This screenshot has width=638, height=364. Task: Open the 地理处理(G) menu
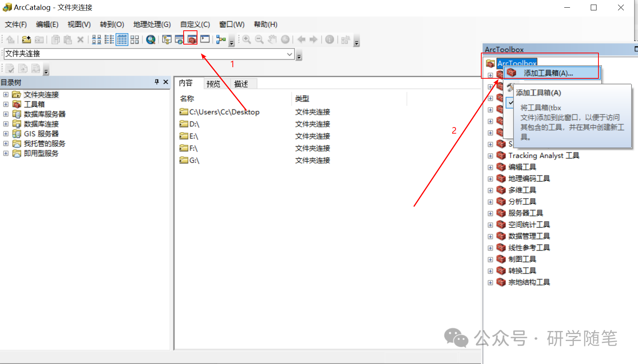(152, 25)
